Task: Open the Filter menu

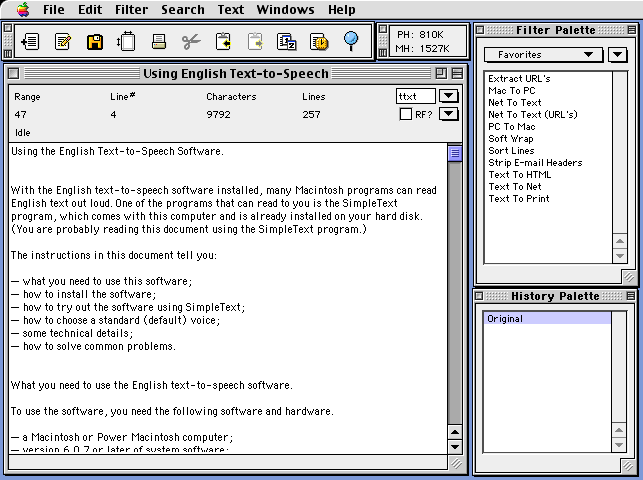Action: coord(131,9)
